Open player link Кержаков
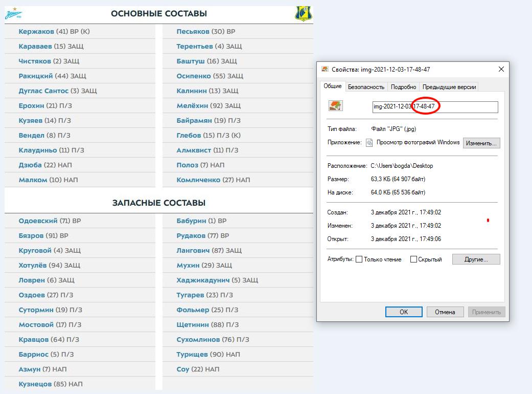 click(x=36, y=32)
